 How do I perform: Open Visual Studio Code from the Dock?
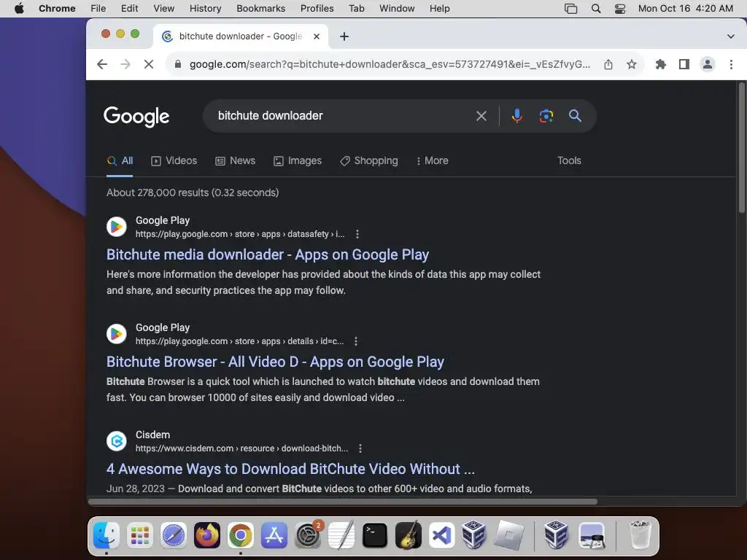pyautogui.click(x=441, y=535)
